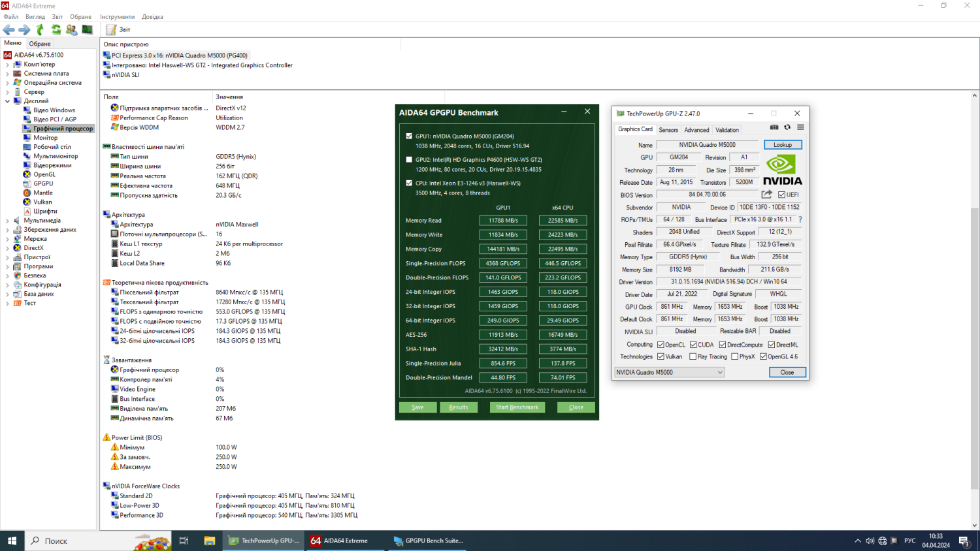Enable GPU2 Intel HD Graphics P4600 checkbox
This screenshot has width=980, height=551.
click(x=409, y=160)
